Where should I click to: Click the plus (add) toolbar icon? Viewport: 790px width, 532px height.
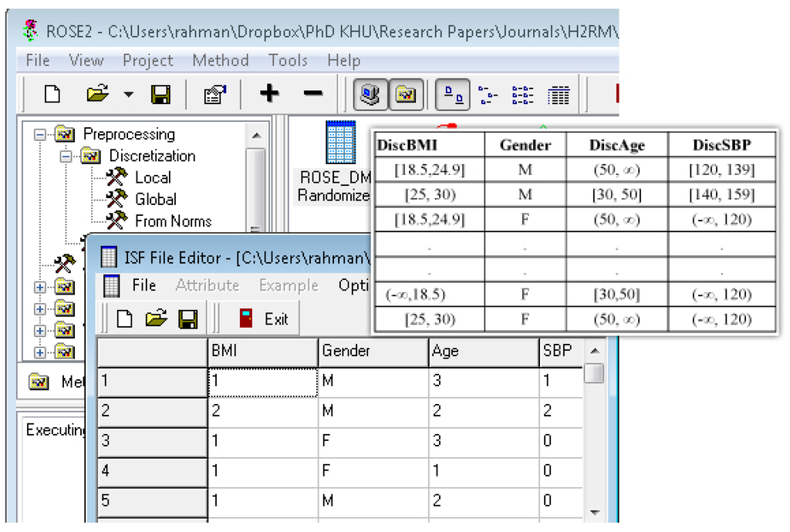(x=269, y=94)
